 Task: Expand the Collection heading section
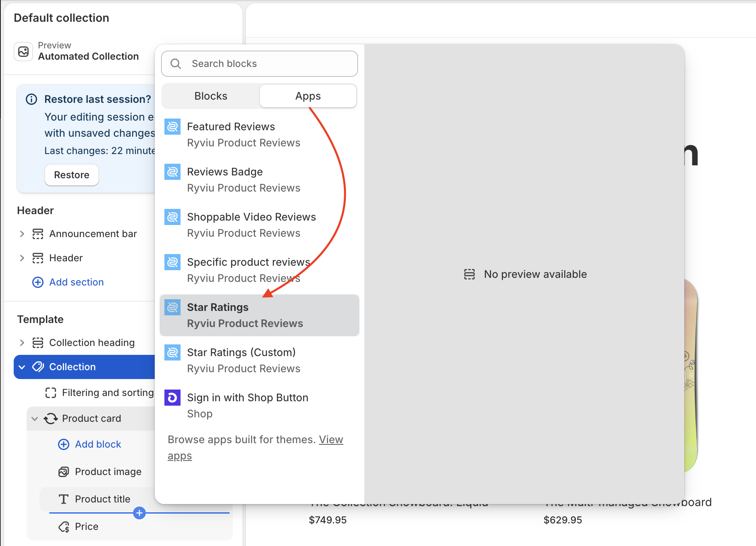tap(22, 343)
